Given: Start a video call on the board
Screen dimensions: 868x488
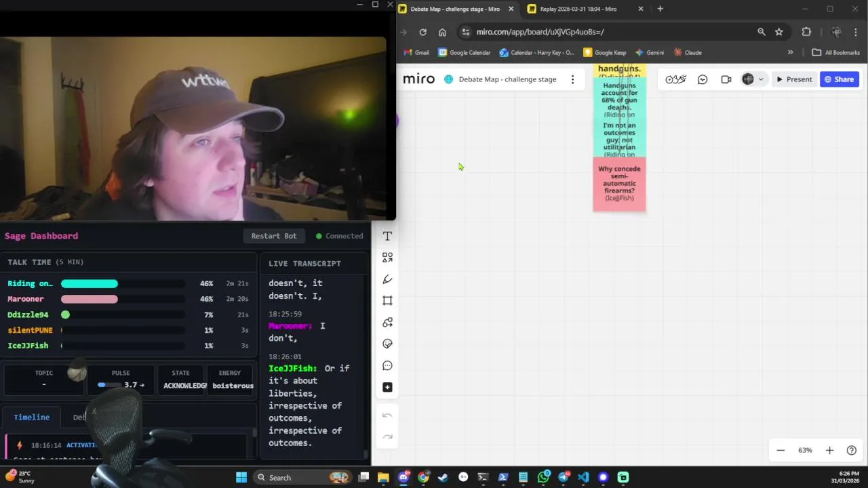Looking at the screenshot, I should (x=726, y=79).
